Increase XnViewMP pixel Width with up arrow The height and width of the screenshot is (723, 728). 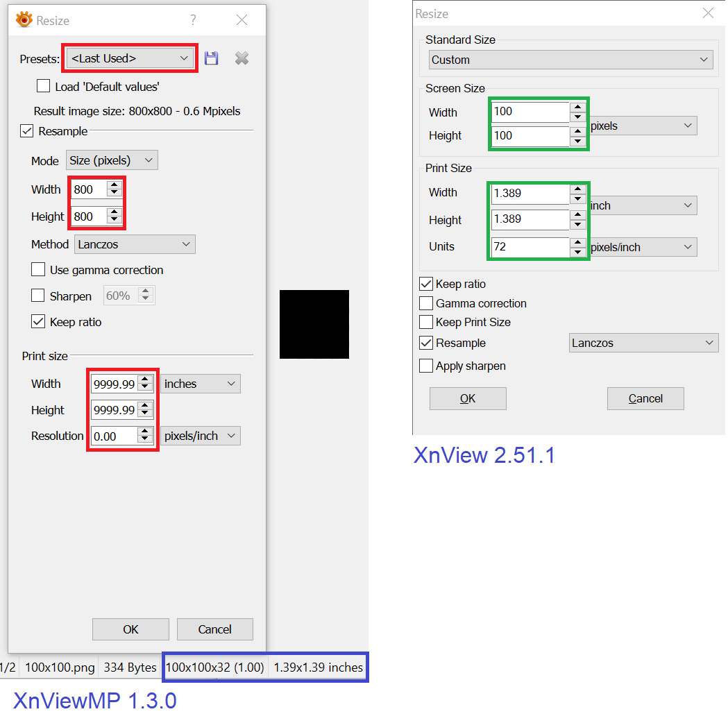pos(115,185)
